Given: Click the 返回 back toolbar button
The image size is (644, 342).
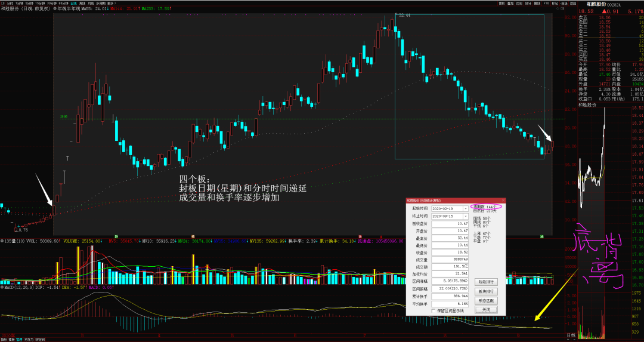Looking at the screenshot, I should (x=573, y=4).
